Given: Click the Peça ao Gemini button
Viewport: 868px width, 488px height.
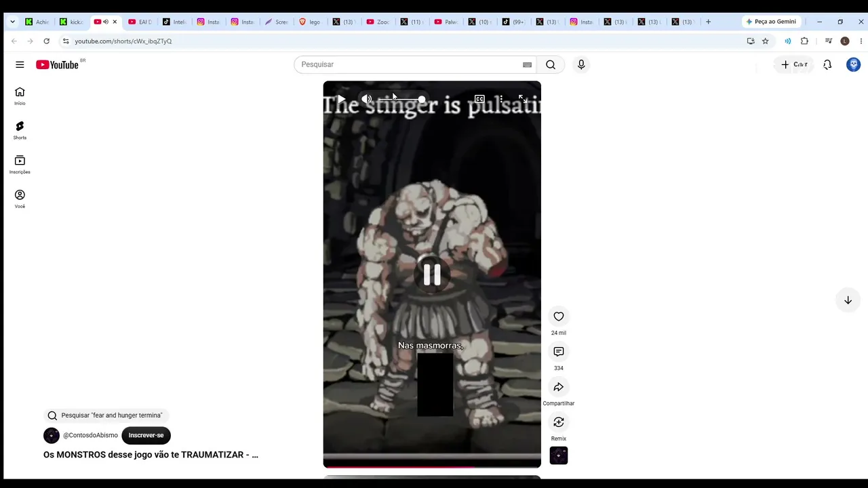Looking at the screenshot, I should coord(771,22).
